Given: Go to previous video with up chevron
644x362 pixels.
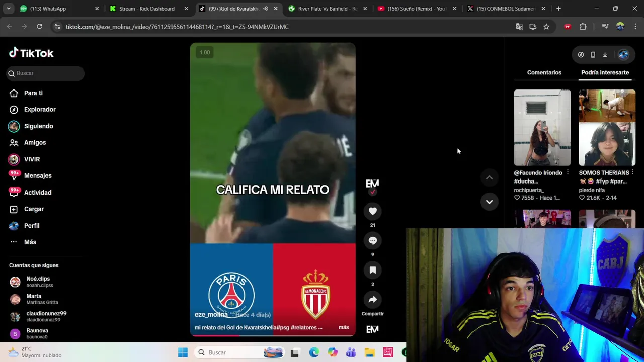Looking at the screenshot, I should point(489,177).
